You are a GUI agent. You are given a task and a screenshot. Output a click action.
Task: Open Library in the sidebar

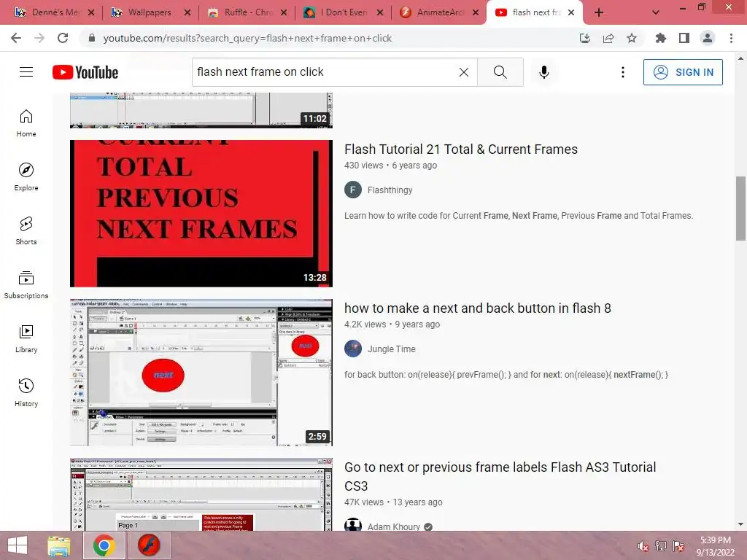pyautogui.click(x=26, y=339)
